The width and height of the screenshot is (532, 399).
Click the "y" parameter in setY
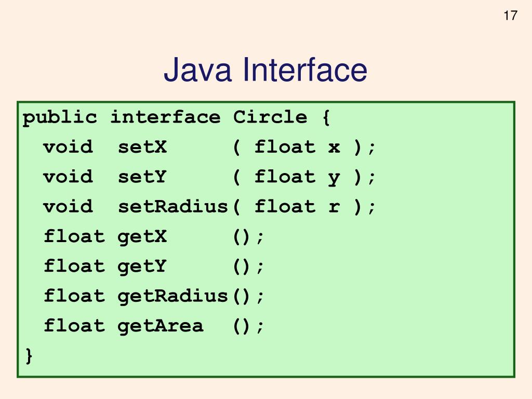pos(334,178)
